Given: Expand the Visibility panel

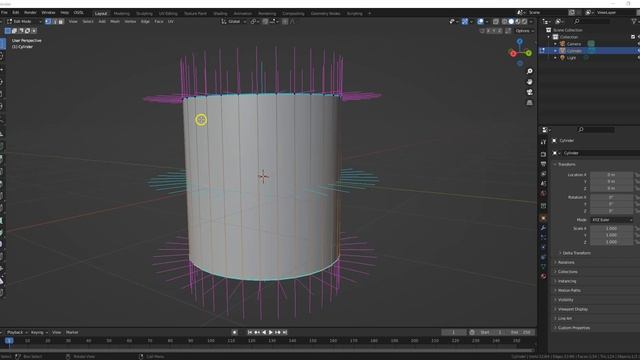Looking at the screenshot, I should pos(565,300).
